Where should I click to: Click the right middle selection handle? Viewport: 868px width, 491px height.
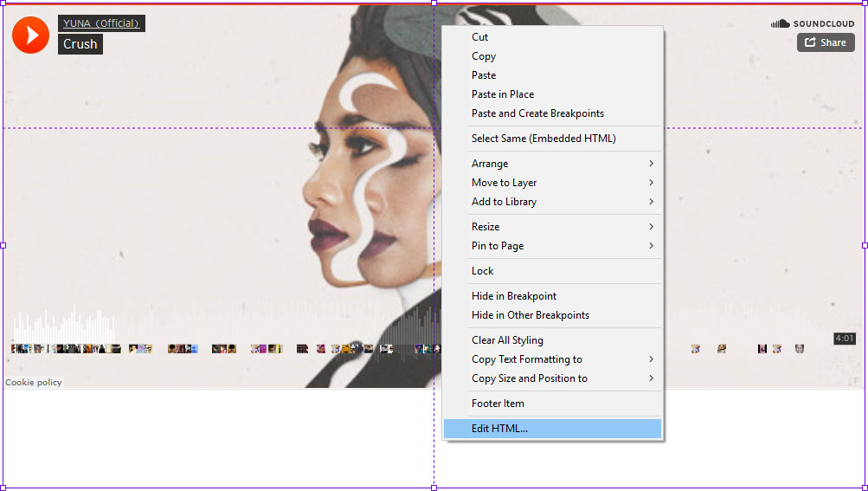pyautogui.click(x=865, y=245)
